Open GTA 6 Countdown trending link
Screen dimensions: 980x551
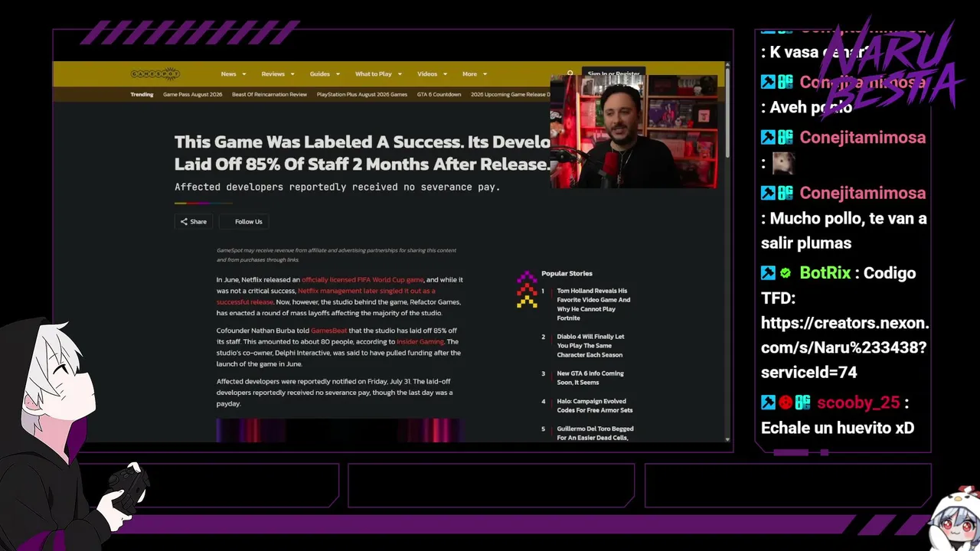(439, 95)
